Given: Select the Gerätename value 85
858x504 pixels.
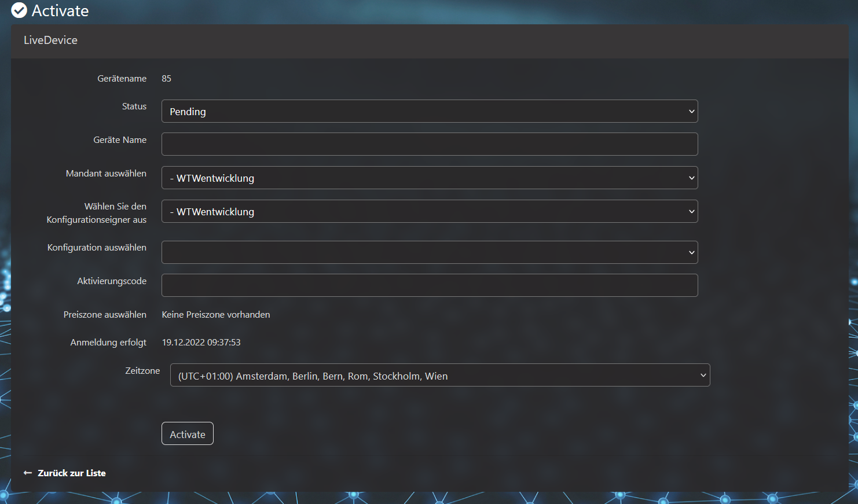Looking at the screenshot, I should point(167,79).
